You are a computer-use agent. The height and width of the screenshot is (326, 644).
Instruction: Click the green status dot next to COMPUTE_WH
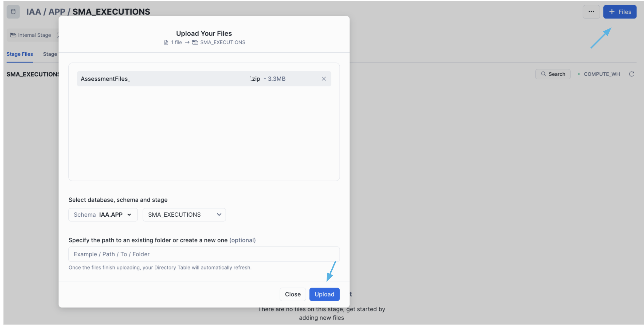point(579,74)
